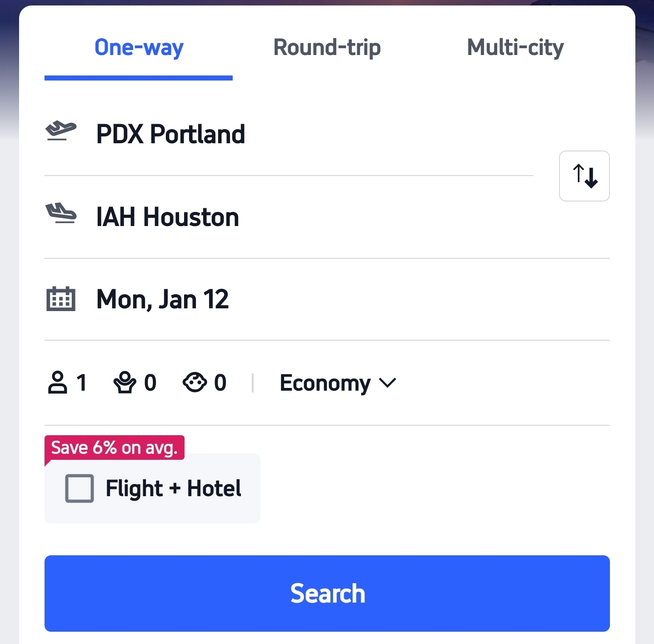Click the Flight + Hotel label text
654x644 pixels.
point(173,488)
